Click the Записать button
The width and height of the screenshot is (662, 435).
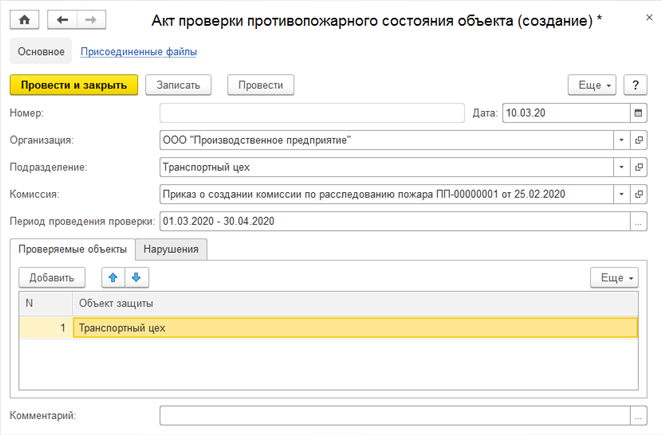coord(178,85)
